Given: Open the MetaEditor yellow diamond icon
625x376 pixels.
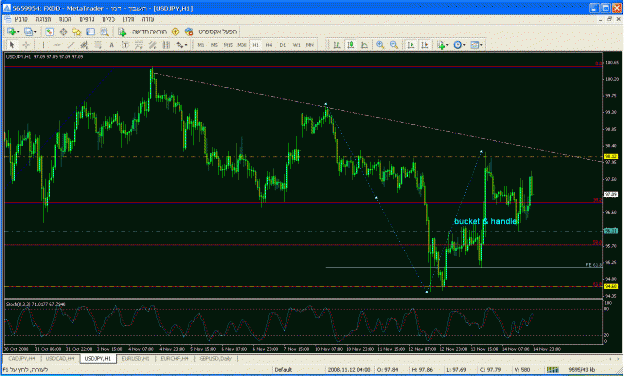Looking at the screenshot, I should [175, 31].
